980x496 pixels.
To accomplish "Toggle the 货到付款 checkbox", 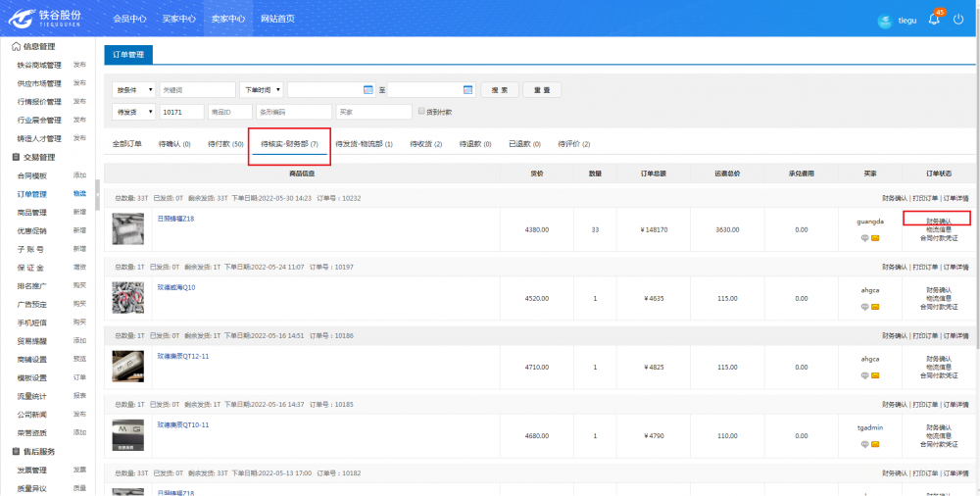I will click(x=421, y=112).
